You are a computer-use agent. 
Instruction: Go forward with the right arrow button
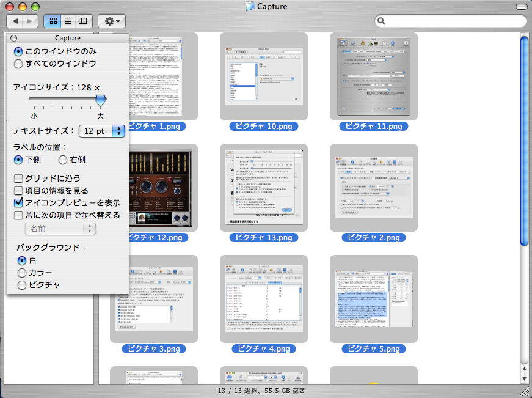[30, 21]
